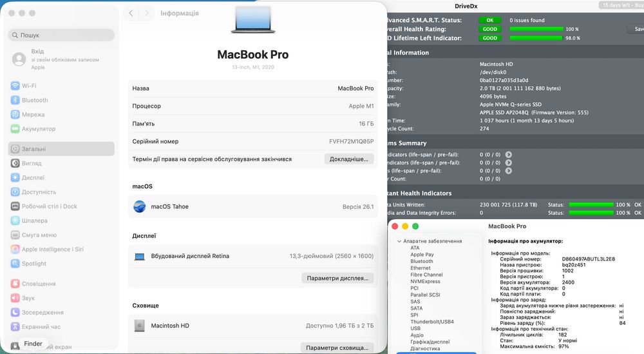Open Екранний час (Screen Time) settings

61,327
